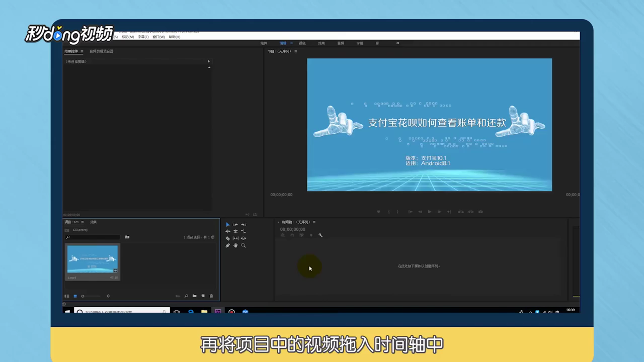Click the Play button in program monitor
The image size is (644, 362).
pyautogui.click(x=429, y=212)
